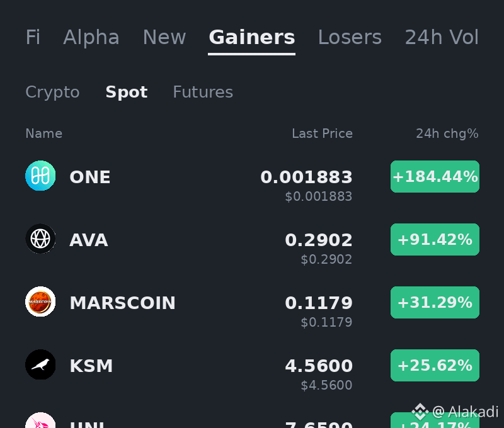The height and width of the screenshot is (428, 504).
Task: Choose the Crypto sub-tab
Action: point(52,92)
